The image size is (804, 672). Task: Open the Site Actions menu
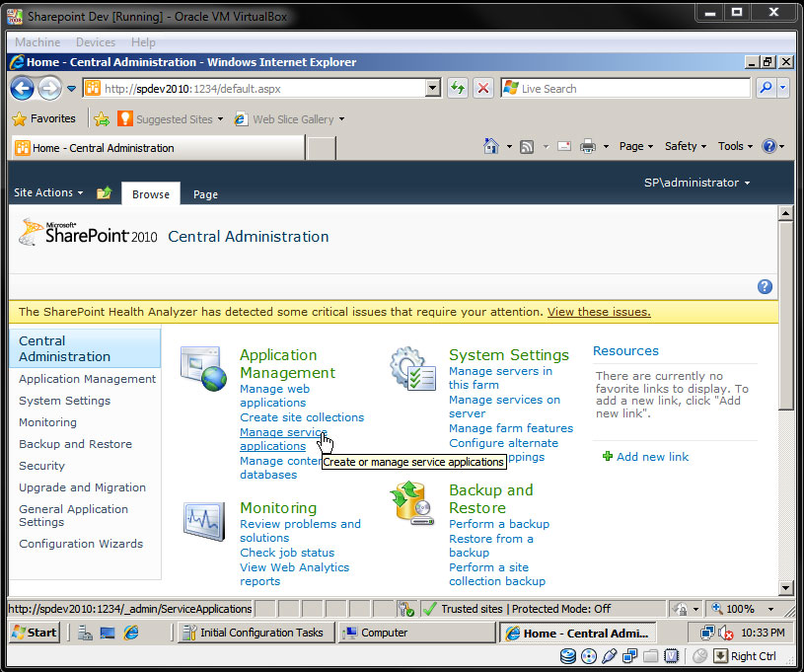[x=48, y=192]
